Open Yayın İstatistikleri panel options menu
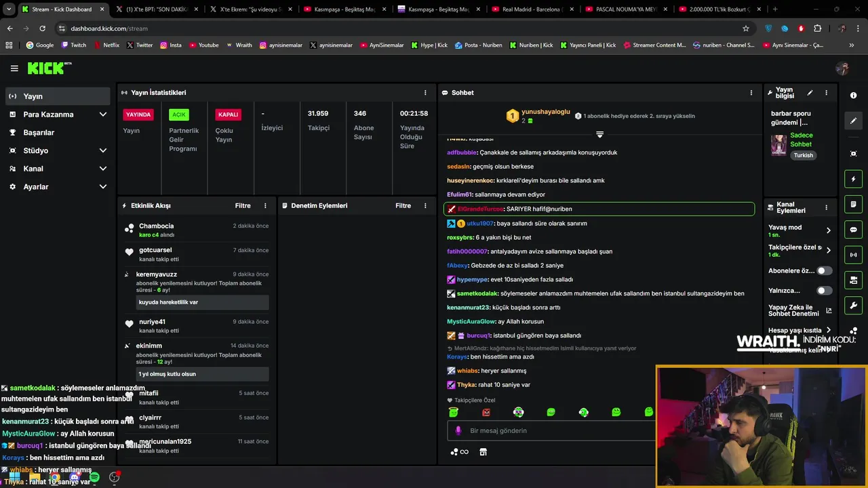 (x=425, y=93)
